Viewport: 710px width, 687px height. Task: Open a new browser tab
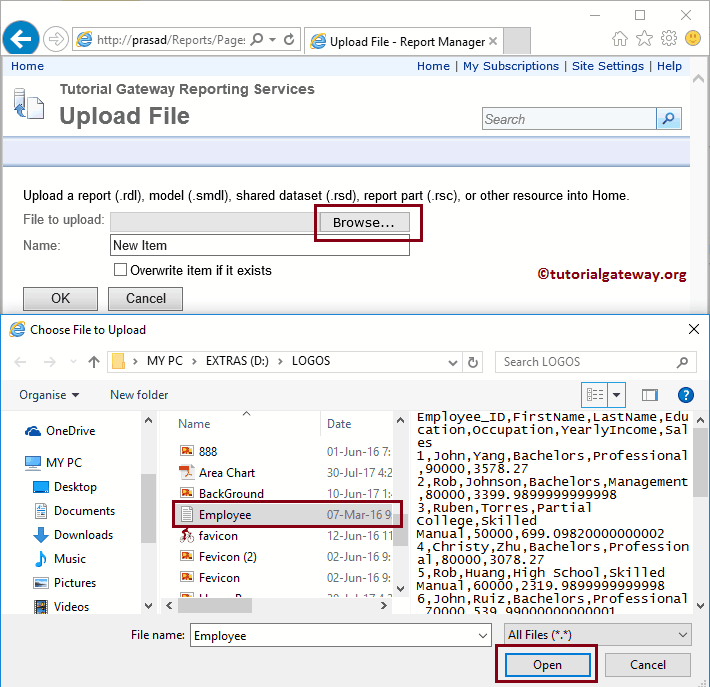(517, 41)
